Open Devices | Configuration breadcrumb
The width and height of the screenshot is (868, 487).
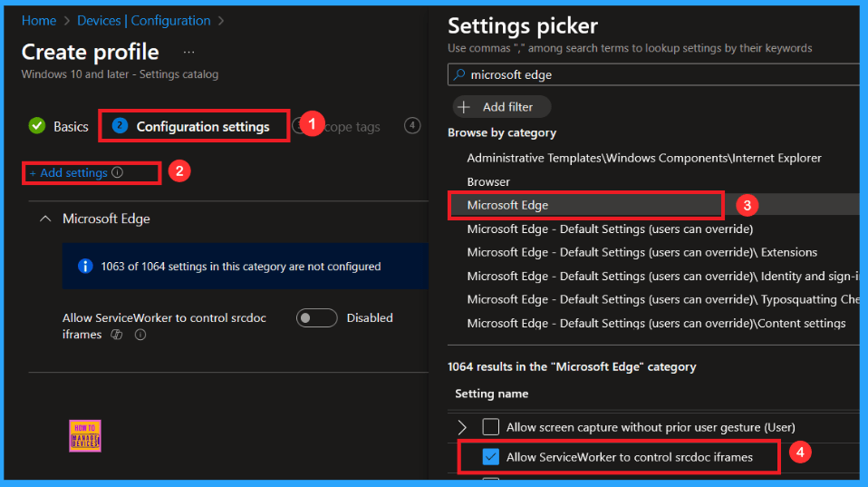tap(143, 21)
